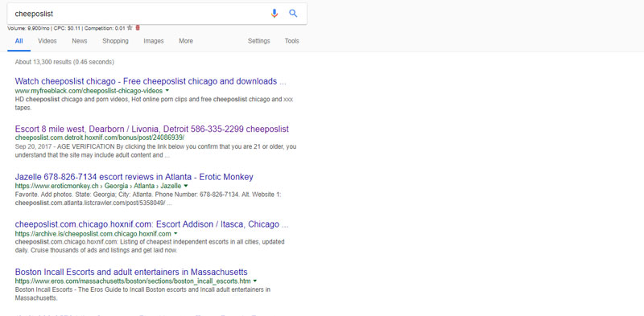Expand dropdown arrow next to archive.is URL
Image resolution: width=644 pixels, height=316 pixels.
(175, 233)
